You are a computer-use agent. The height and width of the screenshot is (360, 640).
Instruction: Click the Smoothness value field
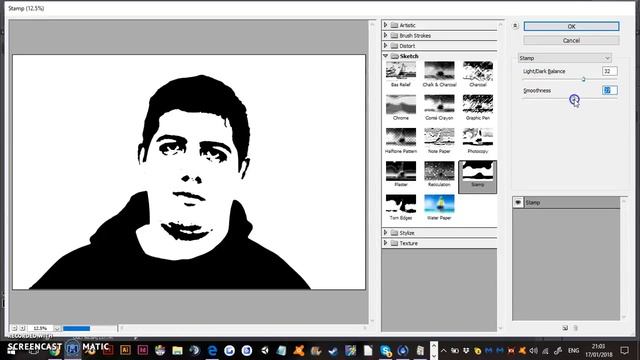(x=609, y=90)
